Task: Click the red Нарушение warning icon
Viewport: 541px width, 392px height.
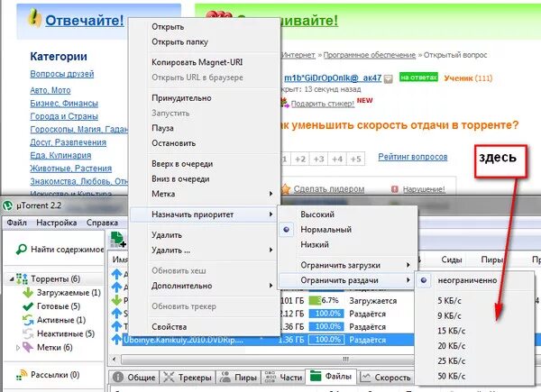Action: click(395, 189)
